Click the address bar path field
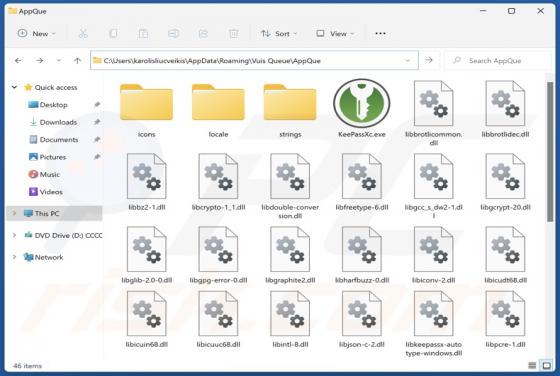Image resolution: width=560 pixels, height=376 pixels. click(x=254, y=61)
